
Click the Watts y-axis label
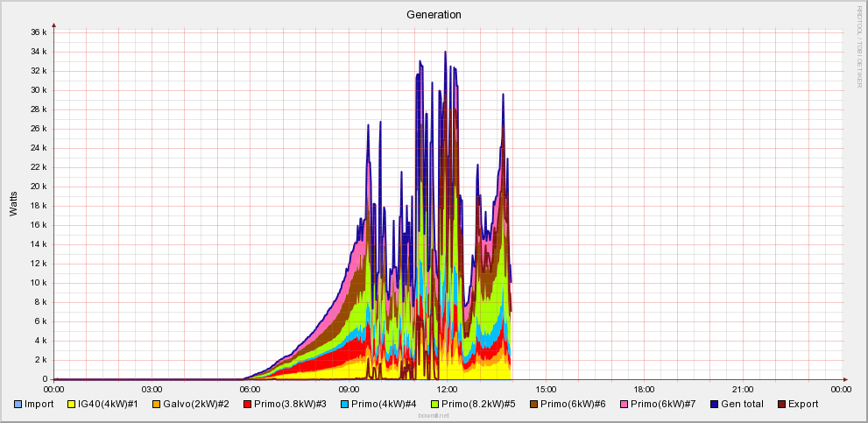coord(13,203)
